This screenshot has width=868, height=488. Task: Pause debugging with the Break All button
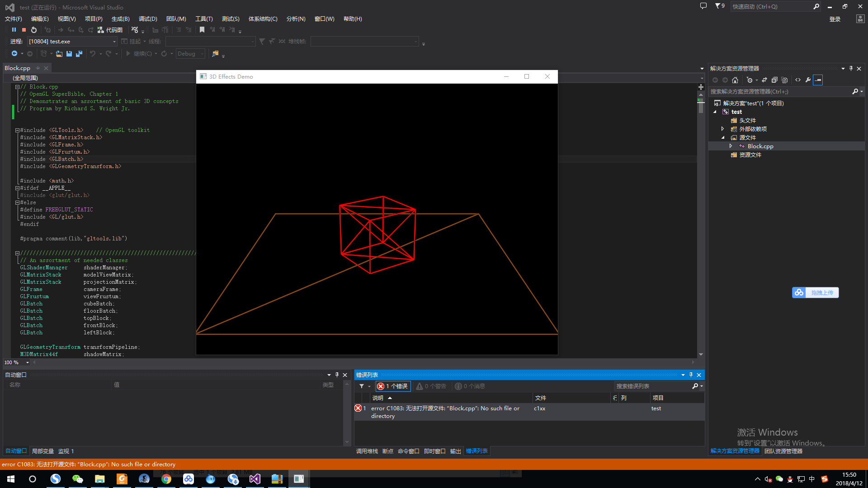coord(14,30)
